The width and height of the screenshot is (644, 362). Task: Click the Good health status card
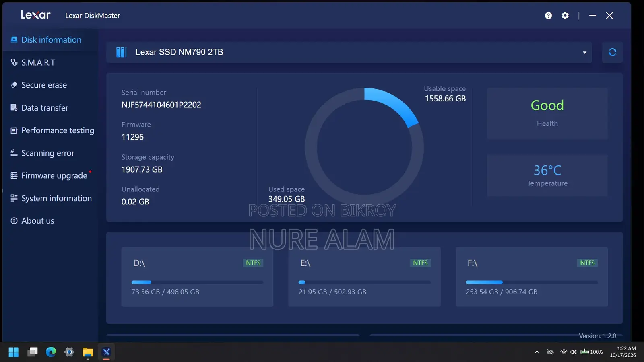tap(547, 113)
